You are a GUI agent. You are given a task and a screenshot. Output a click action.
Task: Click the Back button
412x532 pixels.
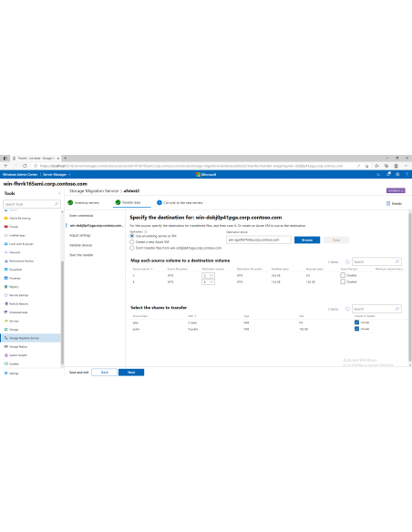tap(105, 373)
